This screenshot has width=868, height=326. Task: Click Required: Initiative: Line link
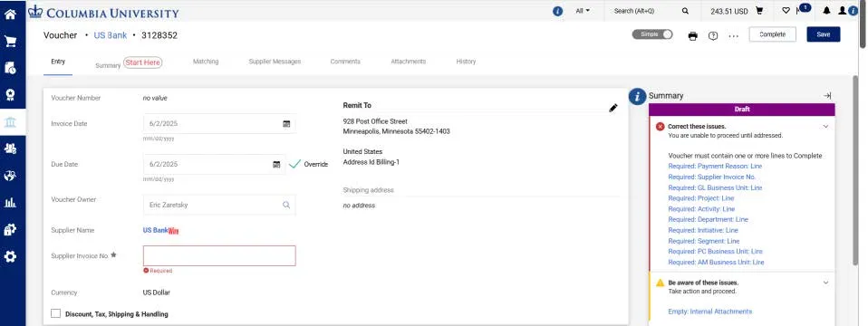click(703, 230)
